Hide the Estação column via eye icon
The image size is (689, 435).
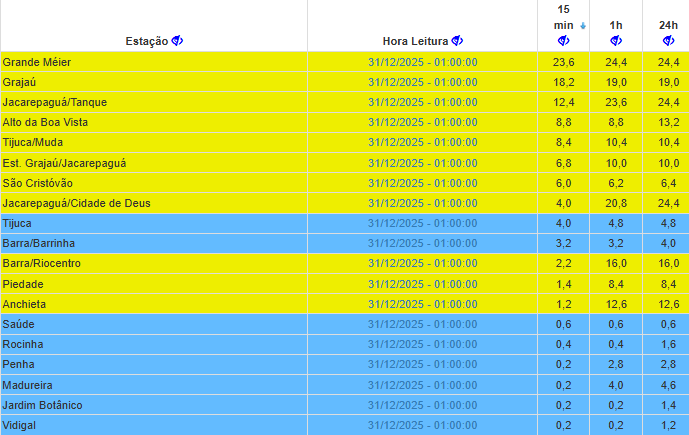tap(177, 41)
